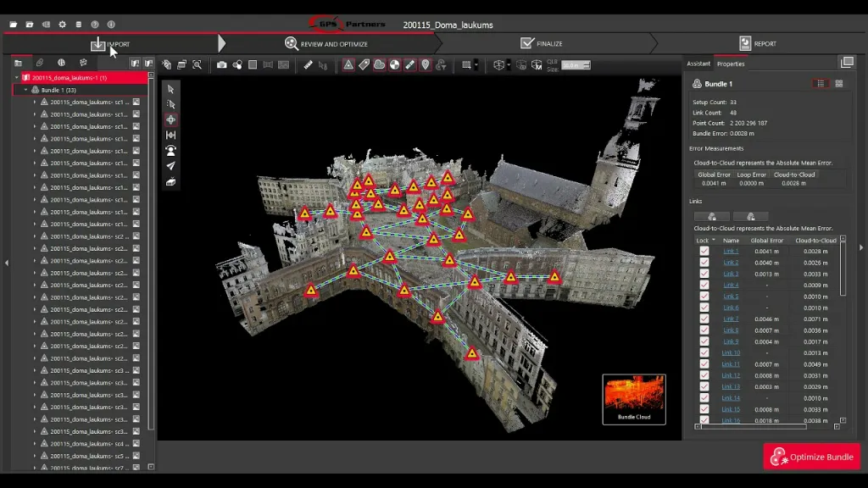Open the Link 3 hyperlink

tap(730, 274)
